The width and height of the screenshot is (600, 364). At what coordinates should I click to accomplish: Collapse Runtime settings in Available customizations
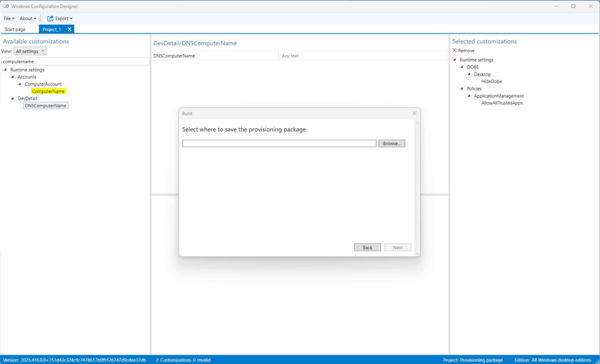click(x=5, y=70)
